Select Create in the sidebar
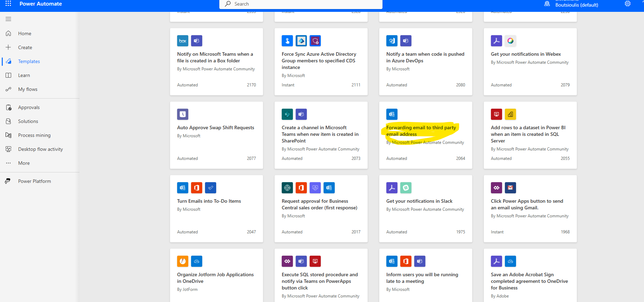 pos(25,47)
